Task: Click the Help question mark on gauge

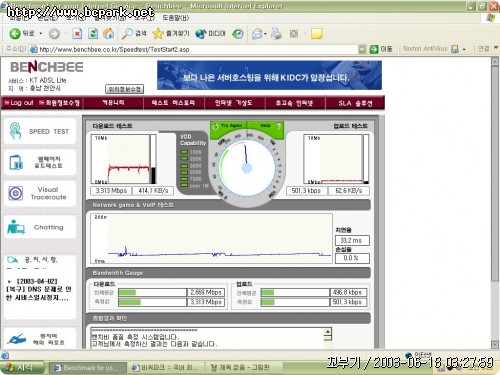Action: point(278,126)
